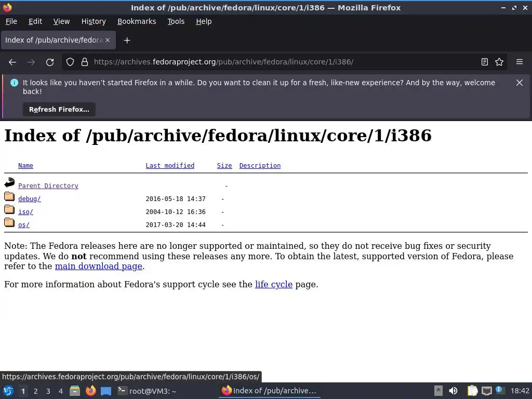532x399 pixels.
Task: Open clipboard manager tray icon
Action: click(472, 391)
